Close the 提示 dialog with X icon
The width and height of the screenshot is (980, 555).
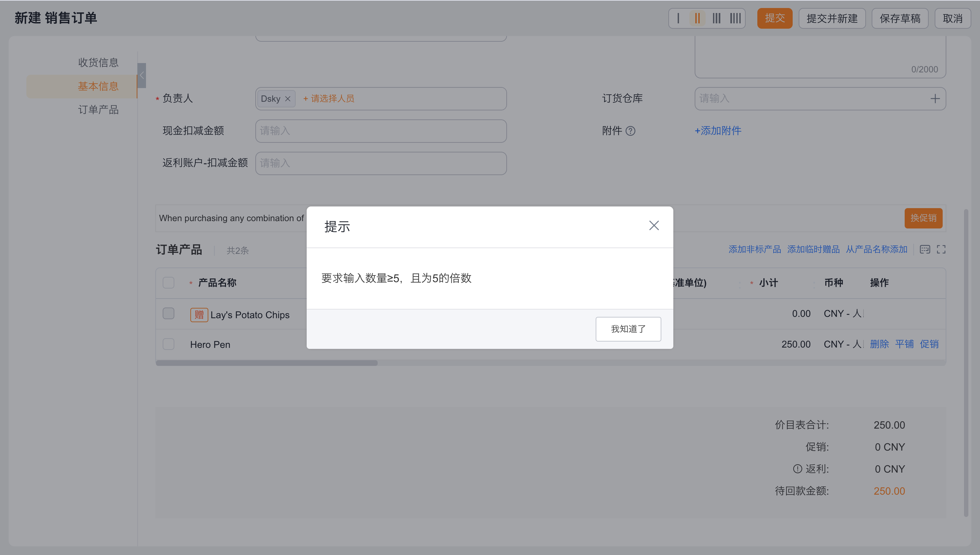click(654, 226)
